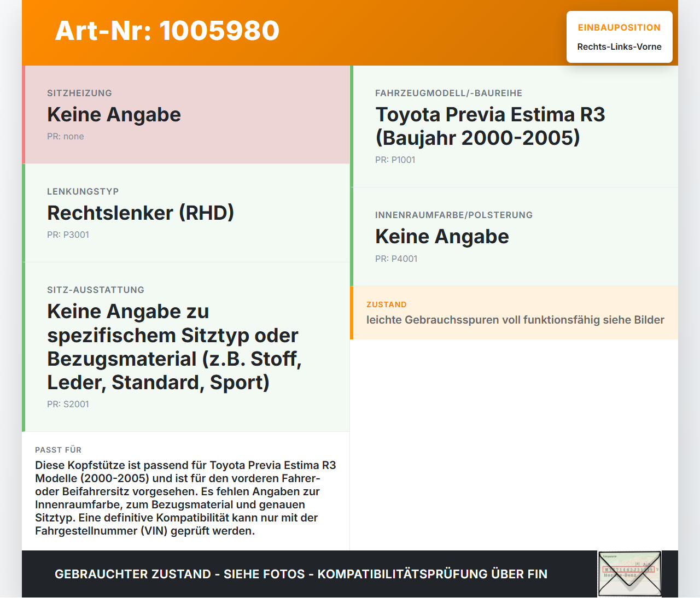Image resolution: width=700 pixels, height=598 pixels.
Task: Open the vehicle registration thumbnail in footer
Action: pyautogui.click(x=629, y=574)
